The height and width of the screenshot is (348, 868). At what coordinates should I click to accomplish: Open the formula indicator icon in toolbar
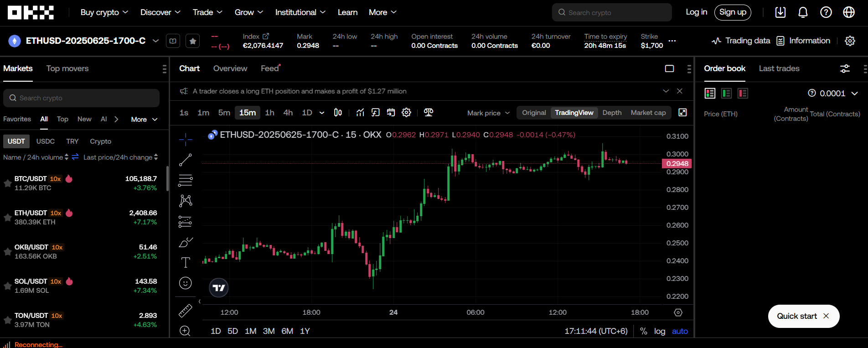[376, 113]
